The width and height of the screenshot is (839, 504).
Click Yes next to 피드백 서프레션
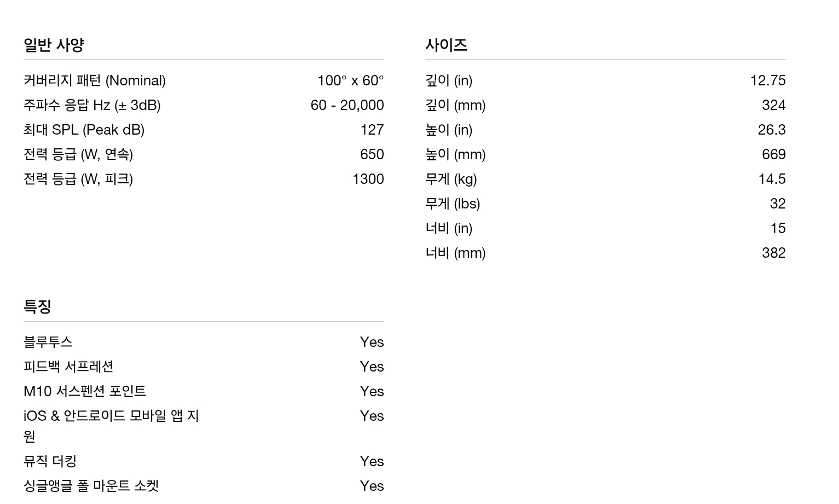(x=372, y=367)
